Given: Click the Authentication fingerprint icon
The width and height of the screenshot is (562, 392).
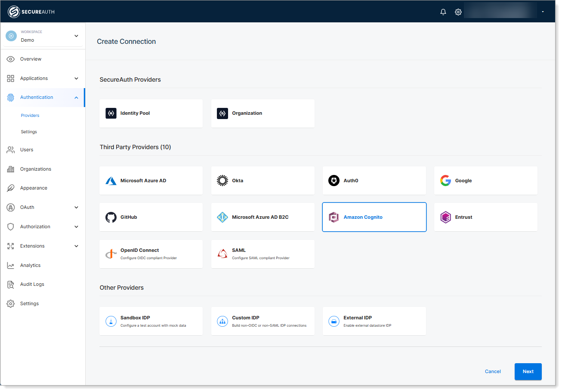Looking at the screenshot, I should tap(11, 98).
